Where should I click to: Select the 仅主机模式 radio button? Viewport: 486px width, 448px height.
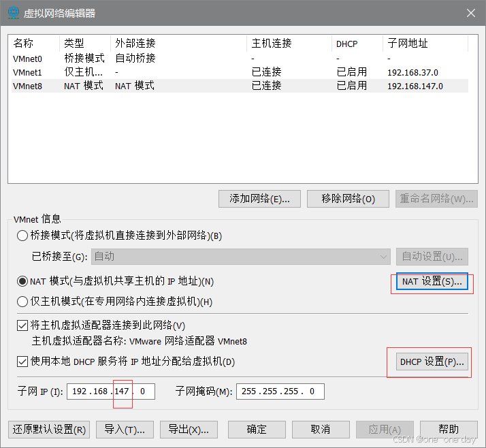coord(22,302)
